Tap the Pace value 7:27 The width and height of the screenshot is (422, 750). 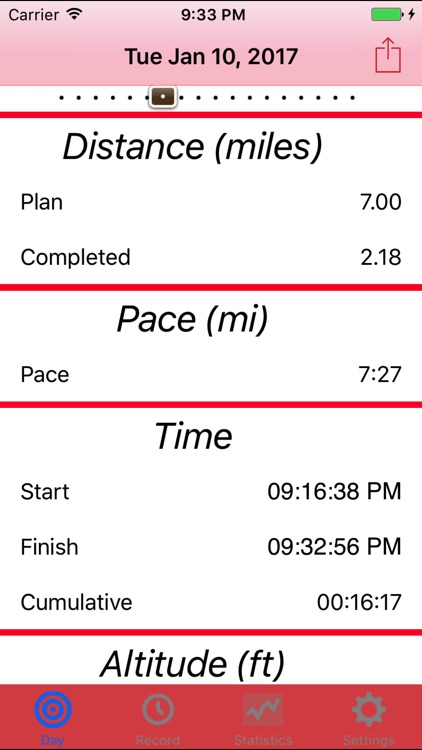(380, 374)
